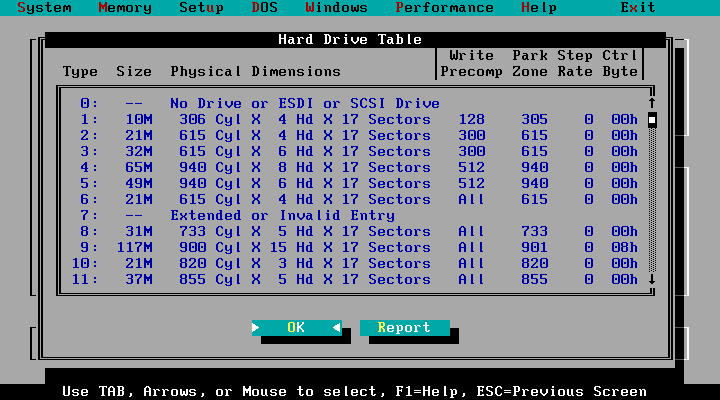The image size is (720, 400).
Task: Click the scroll down arrow in table
Action: coord(652,279)
